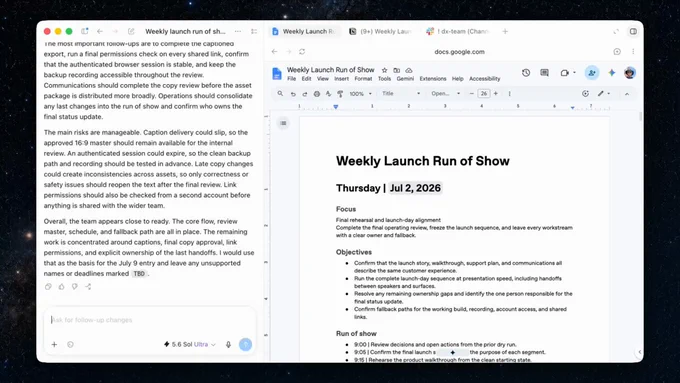Click the microphone dictation icon
Image resolution: width=680 pixels, height=383 pixels.
tap(228, 344)
